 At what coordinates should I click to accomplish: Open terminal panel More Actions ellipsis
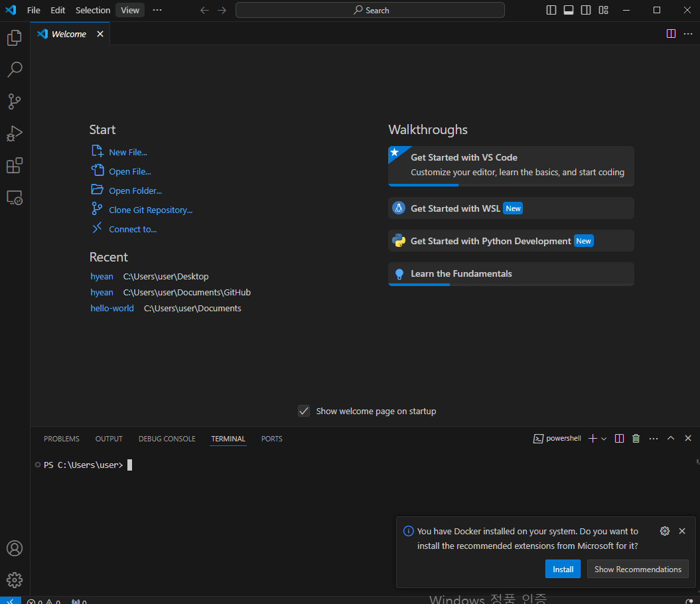click(x=653, y=438)
